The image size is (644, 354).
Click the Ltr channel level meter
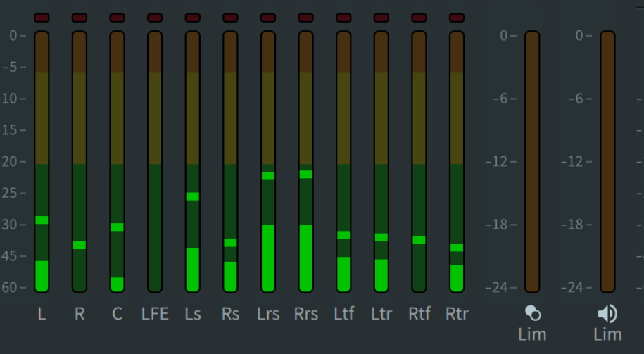(381, 162)
